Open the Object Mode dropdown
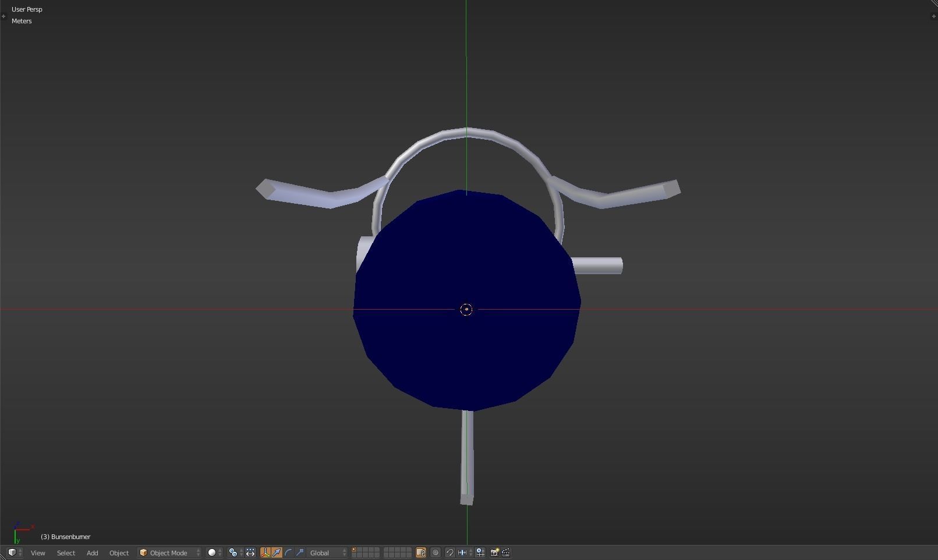This screenshot has width=938, height=560. [169, 553]
